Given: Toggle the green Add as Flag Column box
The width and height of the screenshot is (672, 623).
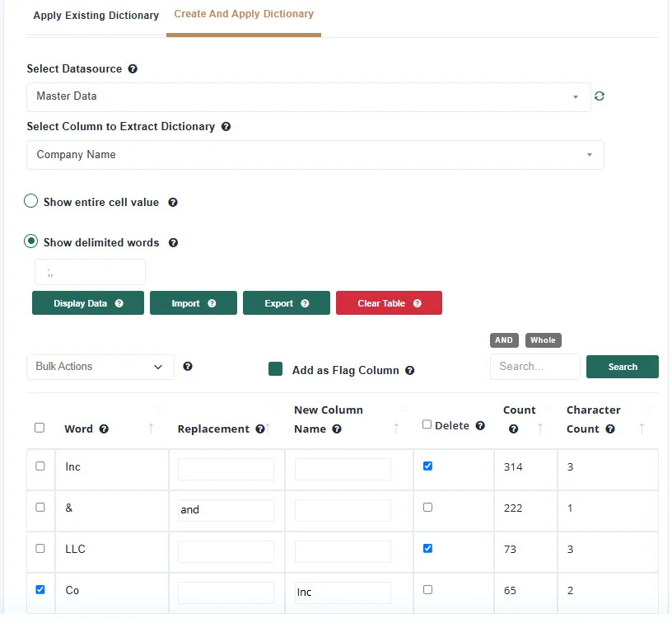Looking at the screenshot, I should 275,368.
